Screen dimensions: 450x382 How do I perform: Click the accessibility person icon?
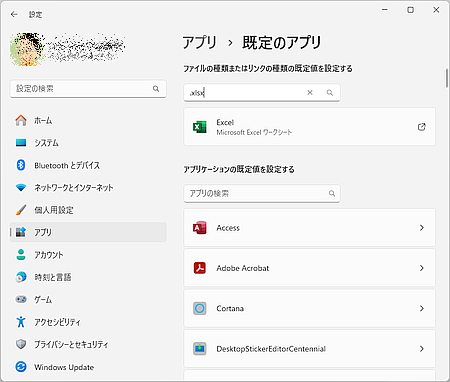(x=21, y=322)
